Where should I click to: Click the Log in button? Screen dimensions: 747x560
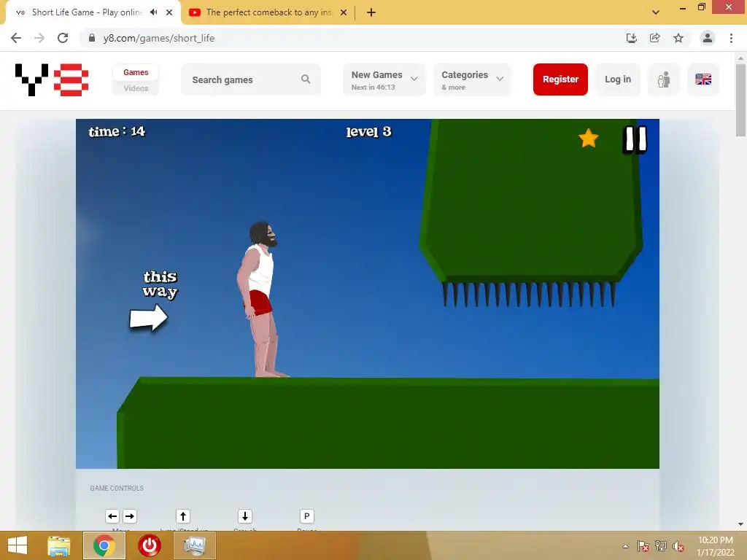[x=618, y=79]
